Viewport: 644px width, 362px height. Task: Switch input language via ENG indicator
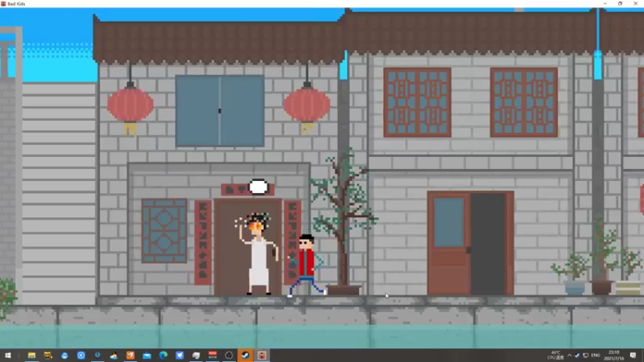(596, 356)
